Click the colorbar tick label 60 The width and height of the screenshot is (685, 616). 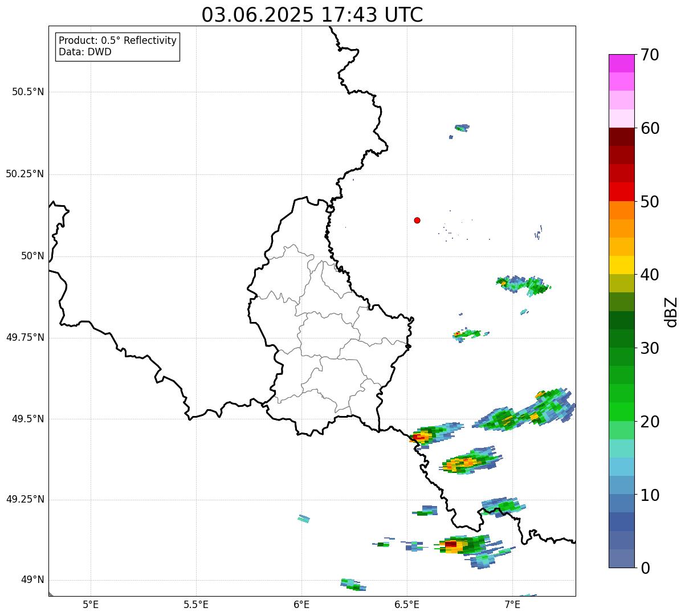650,128
